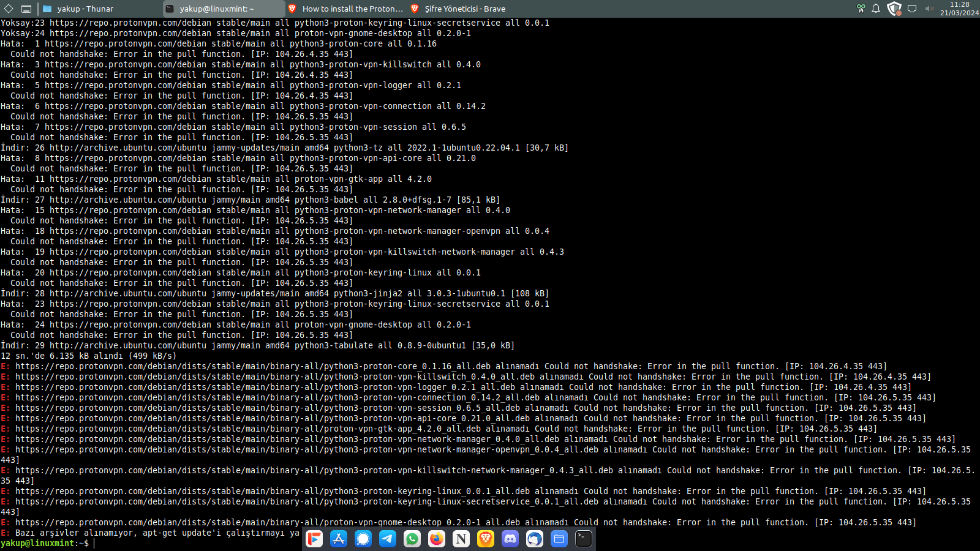
Task: Switch to the yakup@linuxmint terminal taskbar item
Action: pos(224,9)
